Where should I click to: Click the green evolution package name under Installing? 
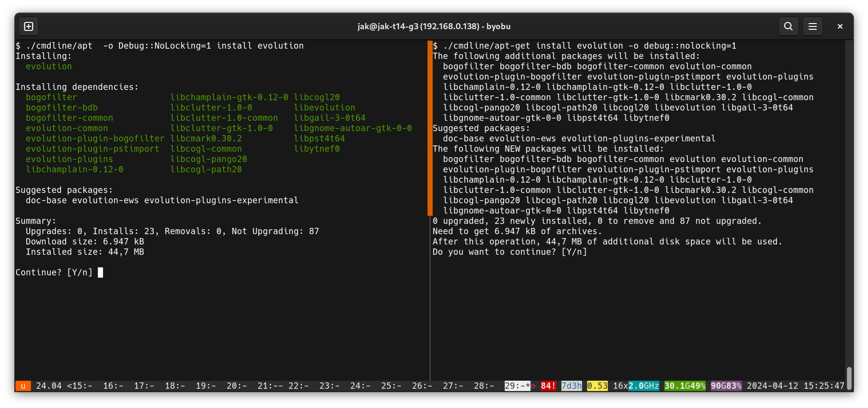coord(49,66)
